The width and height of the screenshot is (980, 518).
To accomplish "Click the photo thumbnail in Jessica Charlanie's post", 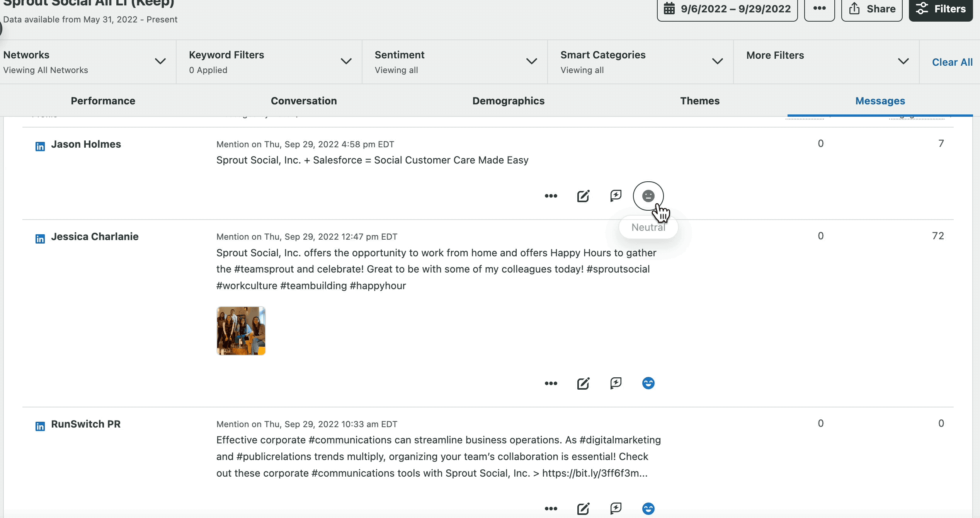I will pyautogui.click(x=240, y=331).
